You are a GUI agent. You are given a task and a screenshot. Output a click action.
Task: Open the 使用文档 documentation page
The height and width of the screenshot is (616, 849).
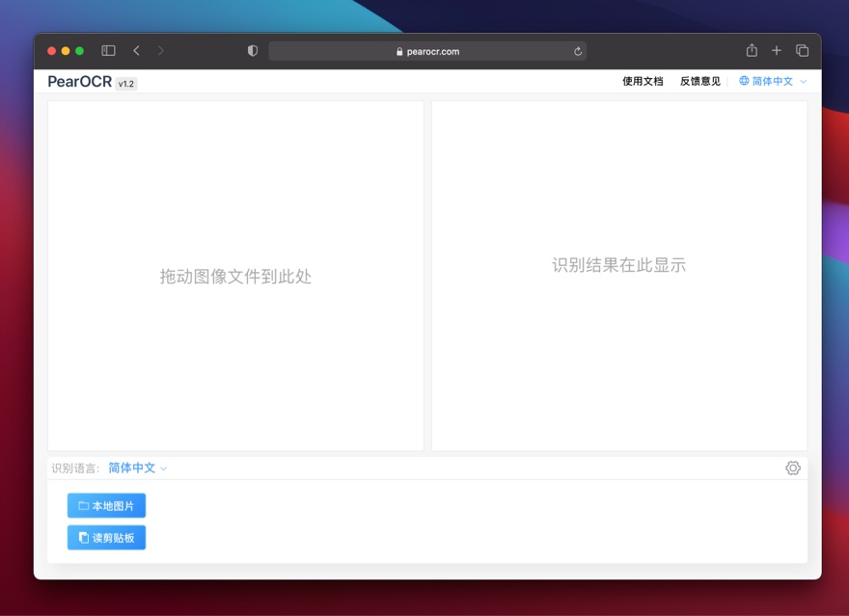pyautogui.click(x=642, y=81)
